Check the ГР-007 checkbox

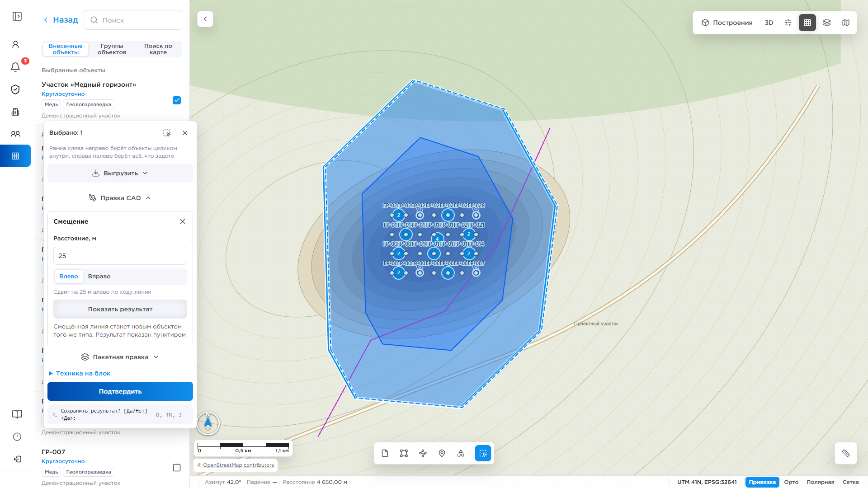(x=177, y=468)
